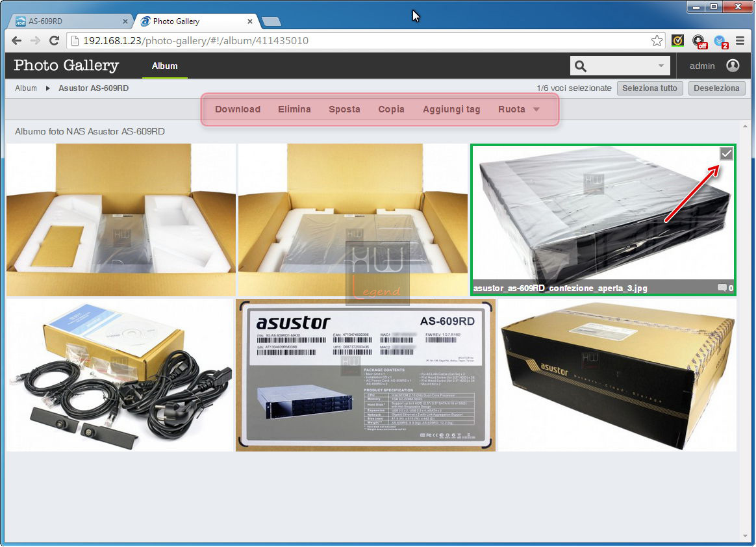Click the plastic-wrapped NAS selected thumbnail
Screen dimensions: 756x547
pyautogui.click(x=603, y=220)
